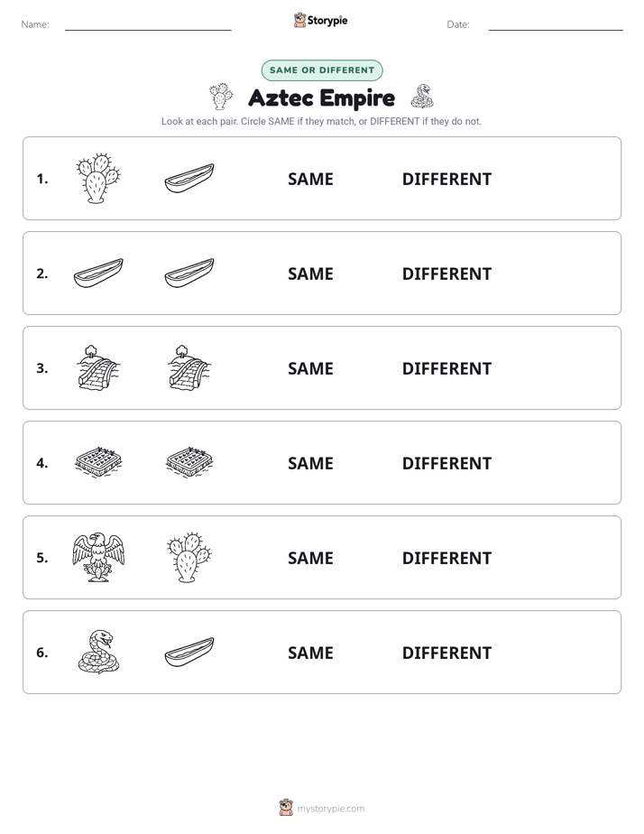Click the canoe picture in row 6
The width and height of the screenshot is (644, 834).
coord(189,652)
